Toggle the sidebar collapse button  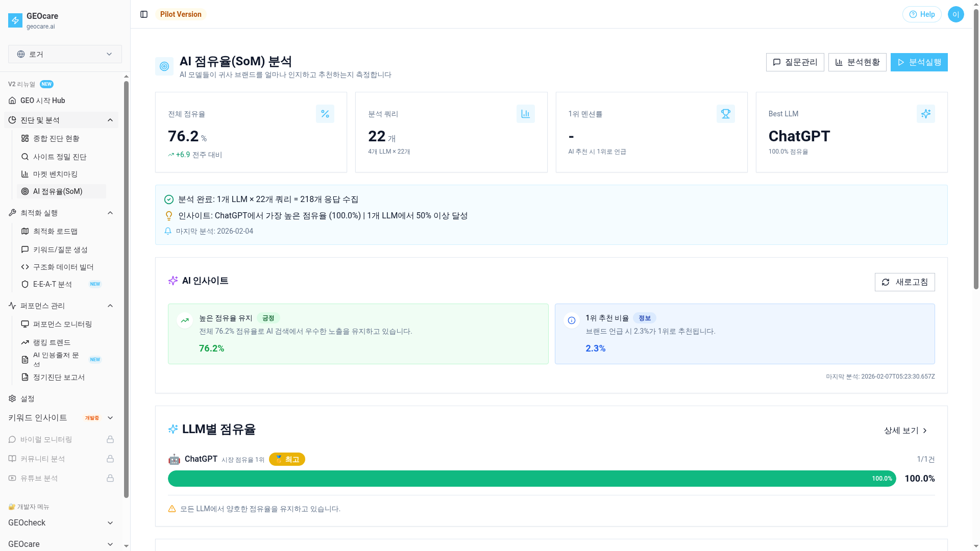click(143, 14)
